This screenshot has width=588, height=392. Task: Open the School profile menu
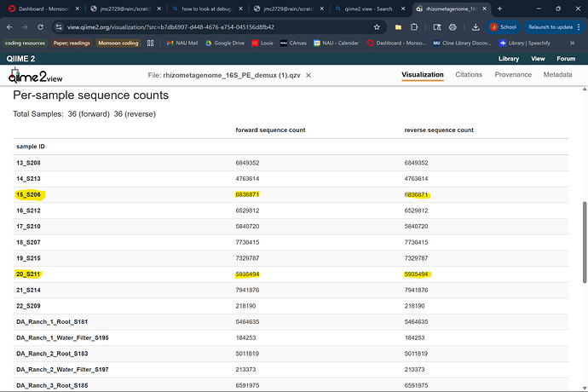(x=503, y=26)
